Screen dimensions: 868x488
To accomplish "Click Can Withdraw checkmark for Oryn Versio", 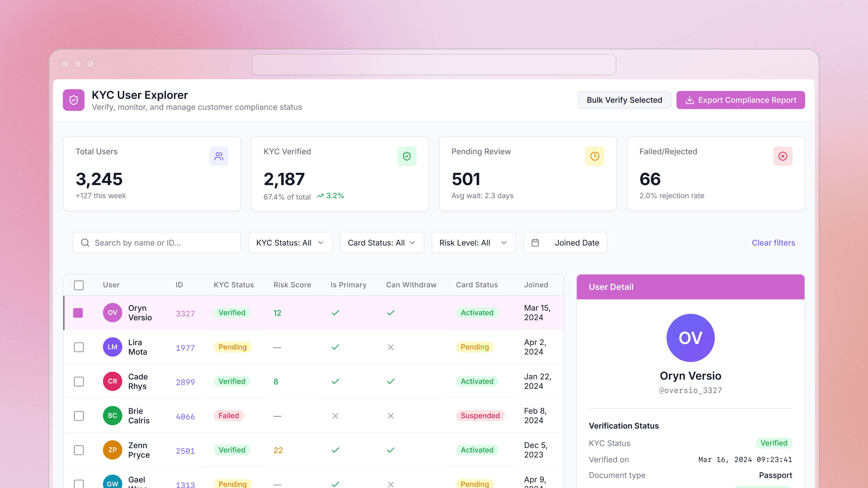I will (x=391, y=313).
